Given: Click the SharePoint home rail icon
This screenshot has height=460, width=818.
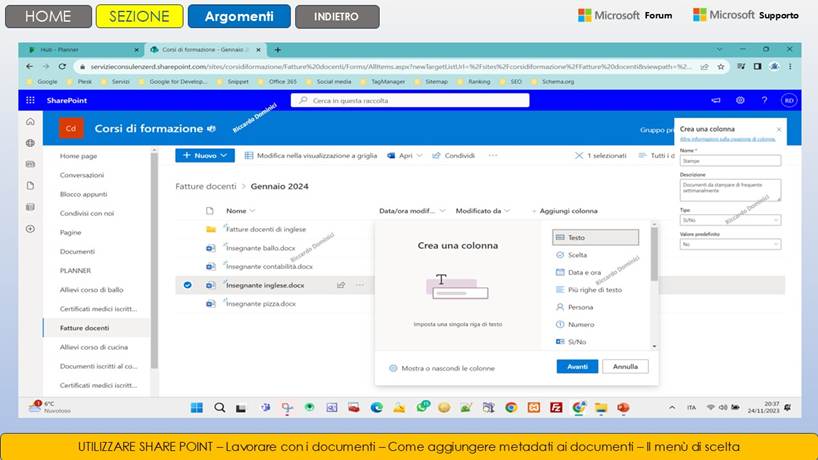Looking at the screenshot, I should [30, 122].
